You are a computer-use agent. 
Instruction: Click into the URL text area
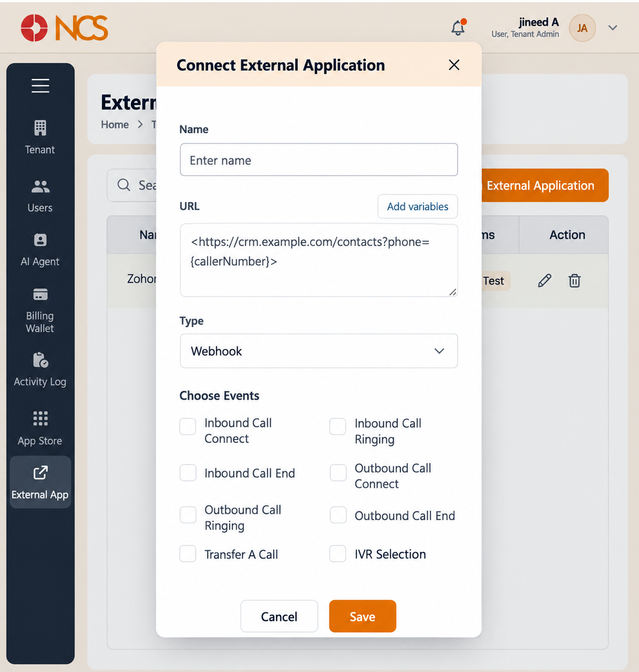(319, 260)
